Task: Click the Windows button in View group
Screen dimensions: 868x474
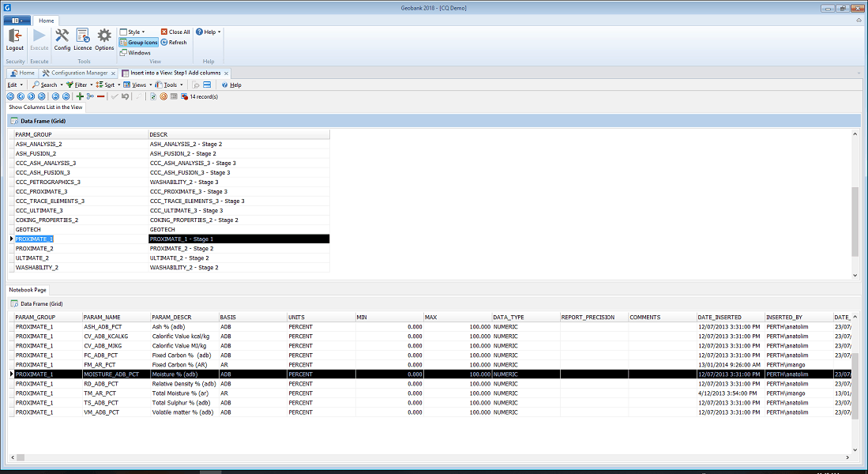Action: click(135, 53)
